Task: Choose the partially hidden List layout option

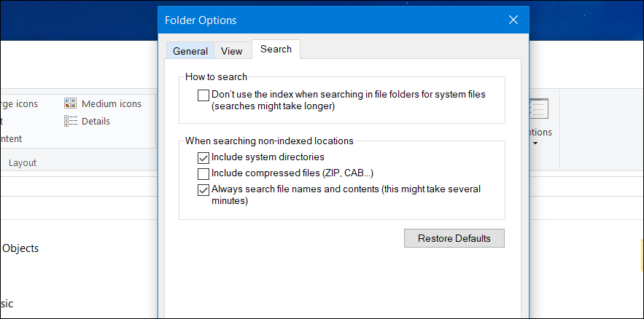Action: coord(2,121)
